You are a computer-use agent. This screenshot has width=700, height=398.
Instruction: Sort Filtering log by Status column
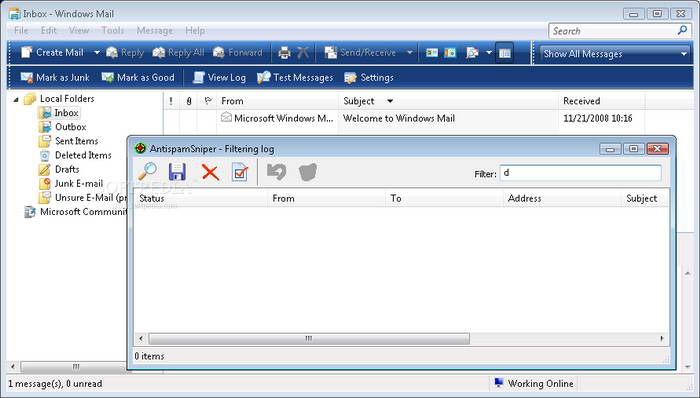pos(201,198)
